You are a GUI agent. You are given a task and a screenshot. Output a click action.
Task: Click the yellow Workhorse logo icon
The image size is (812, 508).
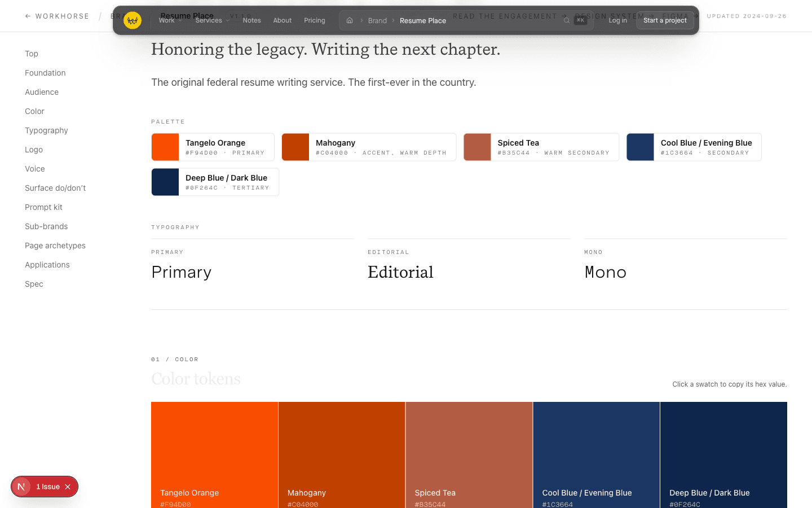(133, 20)
